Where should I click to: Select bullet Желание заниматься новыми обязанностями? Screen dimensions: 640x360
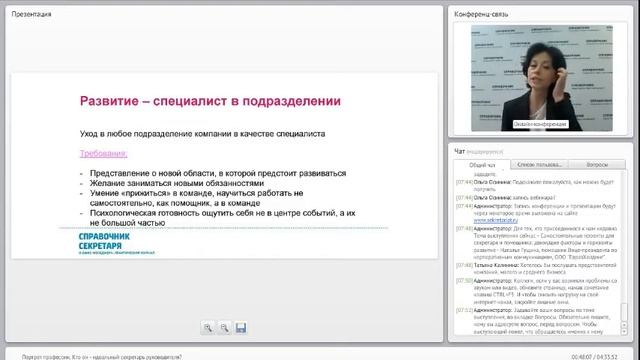point(177,183)
